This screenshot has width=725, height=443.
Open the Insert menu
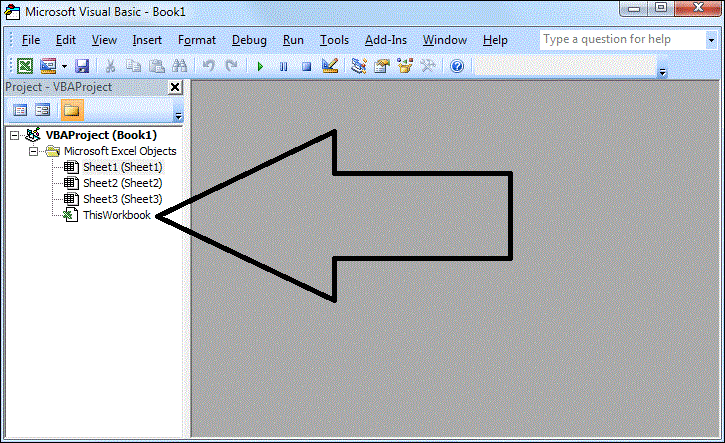pos(147,40)
